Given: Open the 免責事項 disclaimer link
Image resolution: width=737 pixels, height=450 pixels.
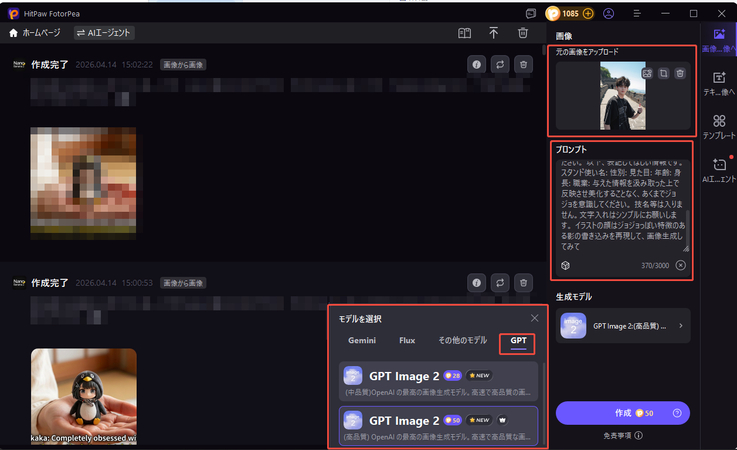Looking at the screenshot, I should 622,436.
